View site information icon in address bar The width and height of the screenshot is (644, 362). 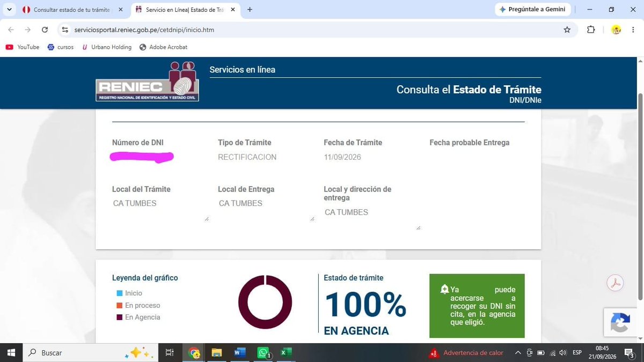[65, 29]
